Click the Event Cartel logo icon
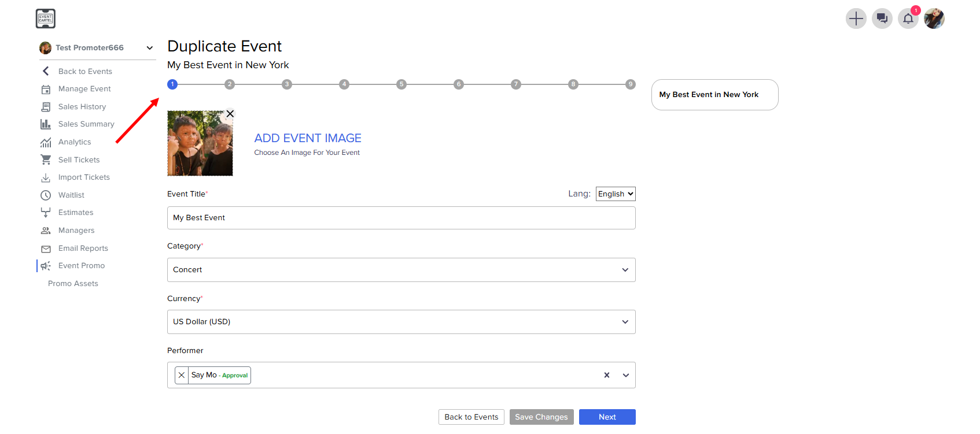The width and height of the screenshot is (980, 434). coord(46,18)
